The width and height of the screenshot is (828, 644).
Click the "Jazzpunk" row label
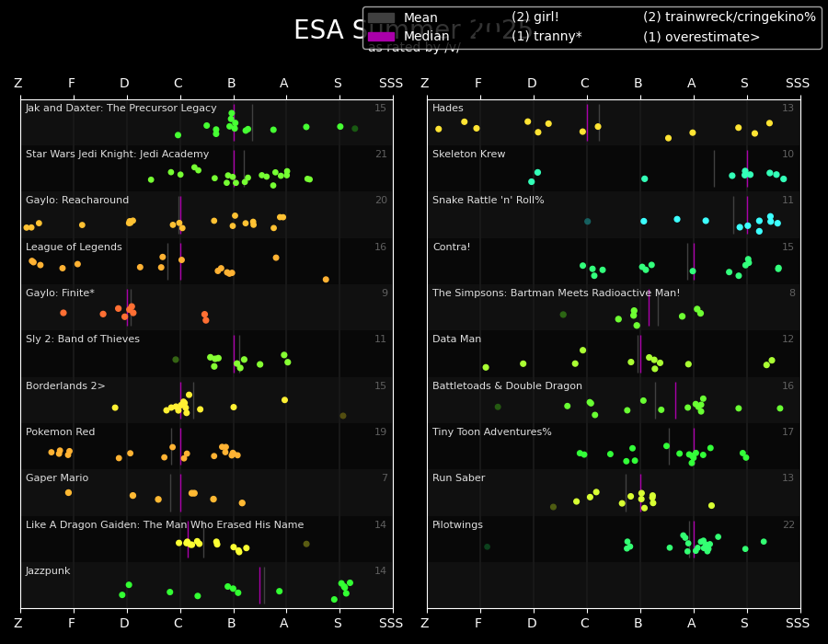pyautogui.click(x=48, y=570)
